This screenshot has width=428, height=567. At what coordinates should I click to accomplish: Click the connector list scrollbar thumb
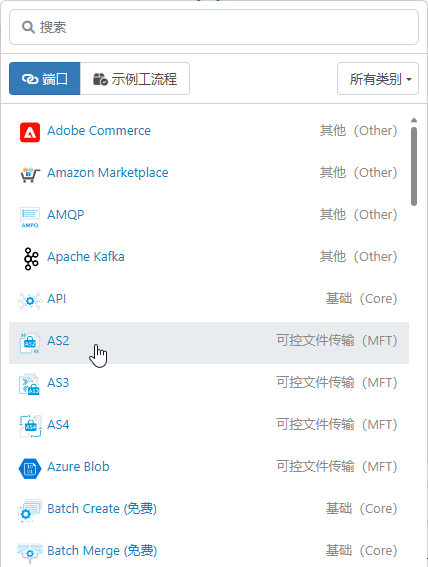414,166
